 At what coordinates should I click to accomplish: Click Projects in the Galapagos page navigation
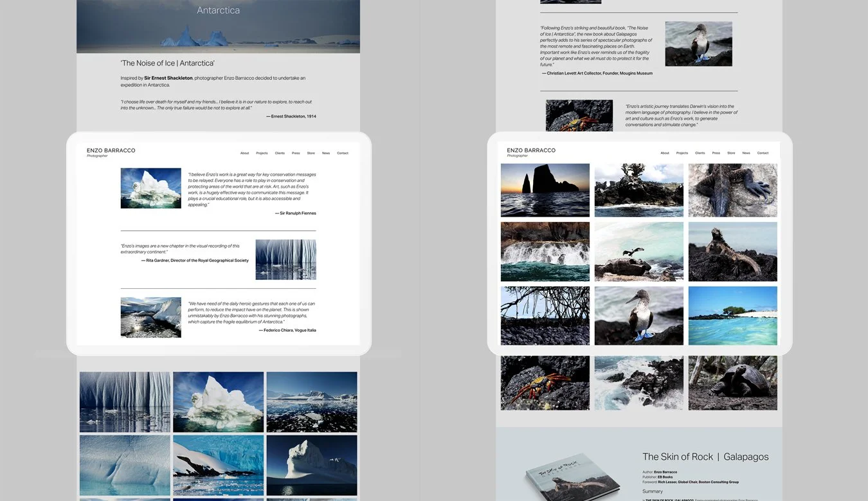(682, 153)
